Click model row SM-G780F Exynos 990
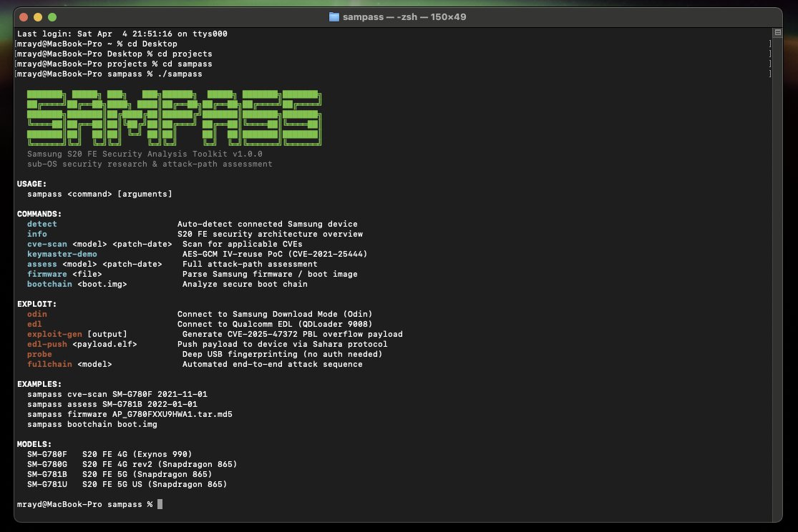 (110, 454)
